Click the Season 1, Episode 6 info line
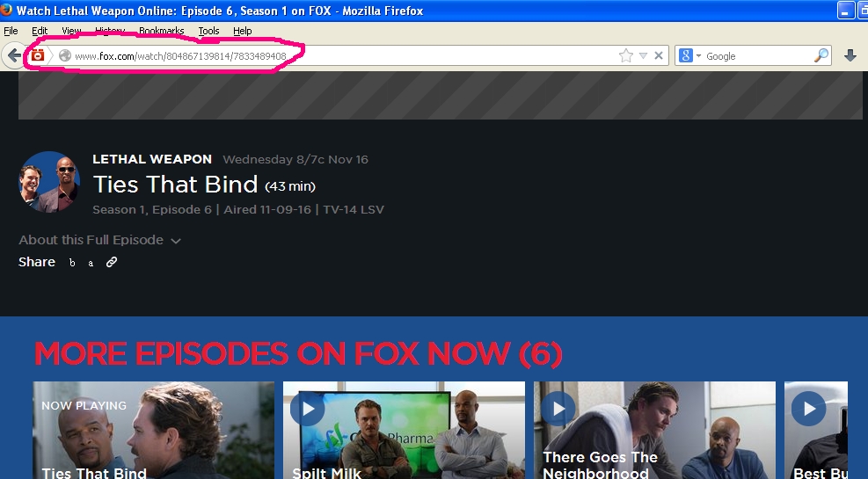 [238, 210]
